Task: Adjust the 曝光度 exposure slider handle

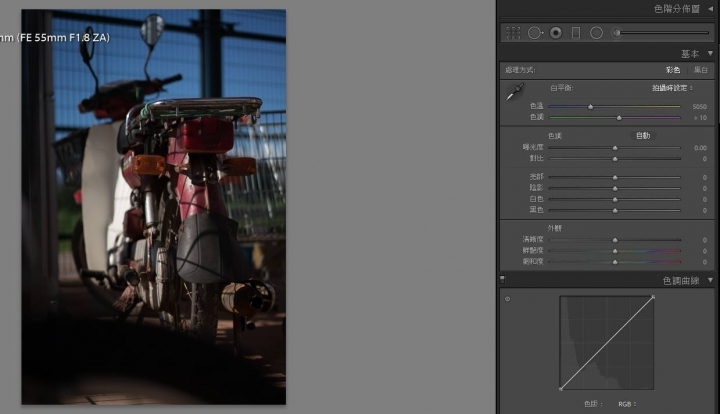Action: pyautogui.click(x=615, y=148)
